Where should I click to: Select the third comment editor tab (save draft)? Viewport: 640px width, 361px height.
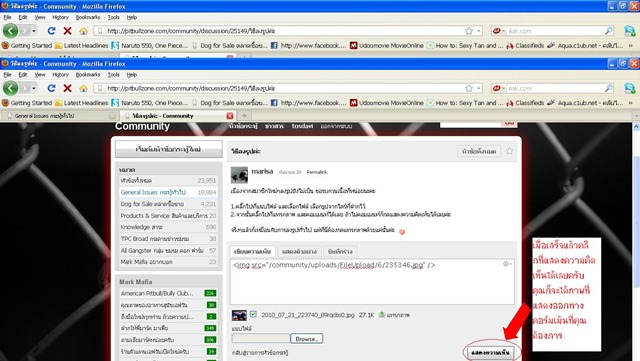click(340, 251)
